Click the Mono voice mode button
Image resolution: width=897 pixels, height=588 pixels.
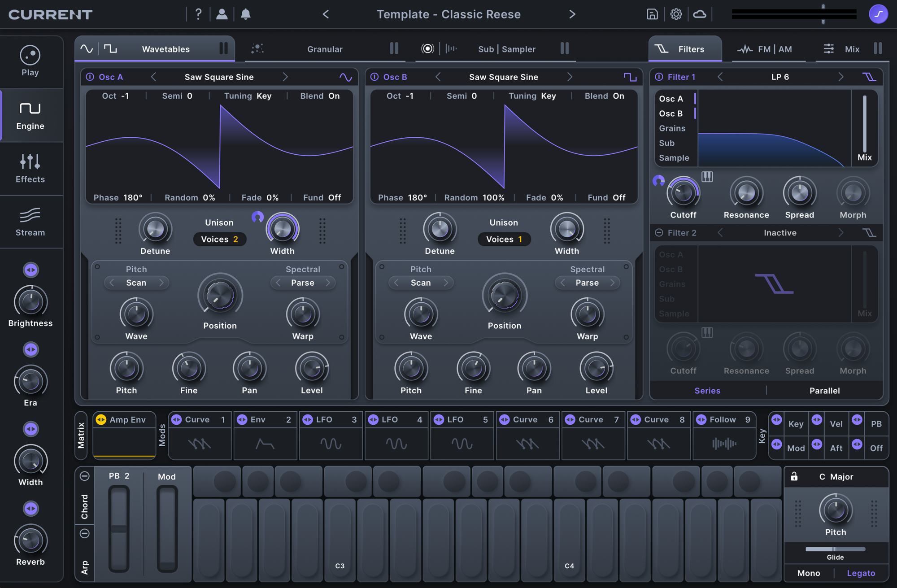coord(809,573)
